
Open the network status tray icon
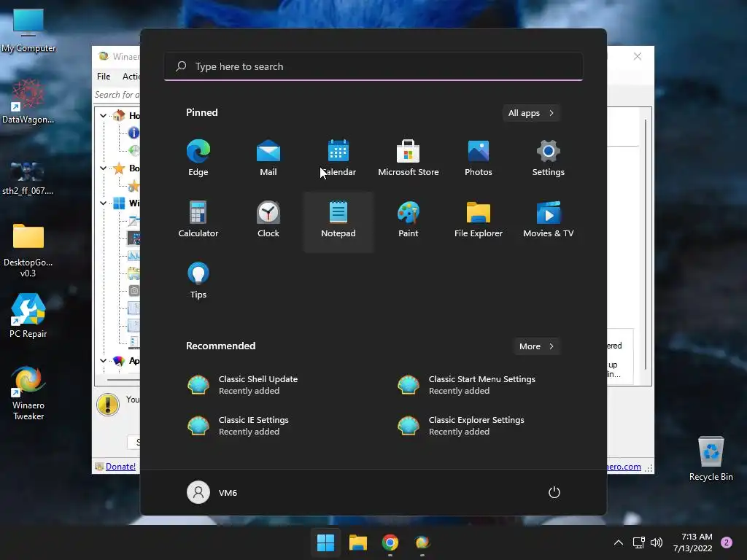638,542
